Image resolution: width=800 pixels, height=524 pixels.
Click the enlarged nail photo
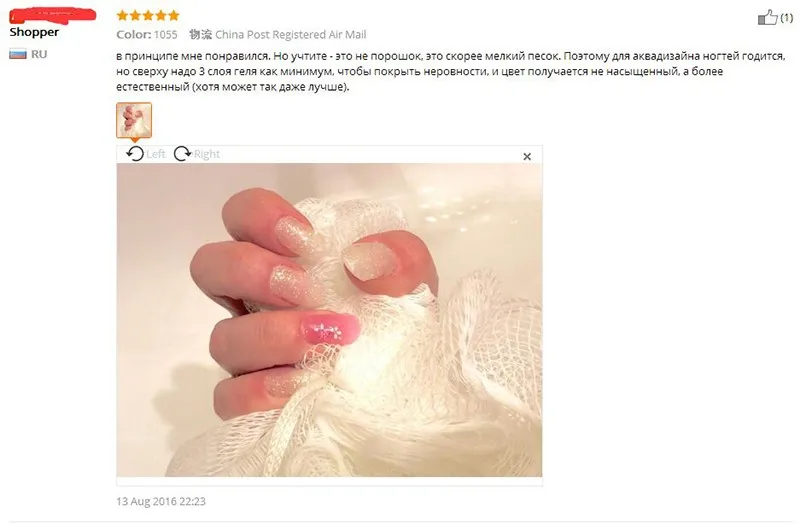[x=329, y=320]
